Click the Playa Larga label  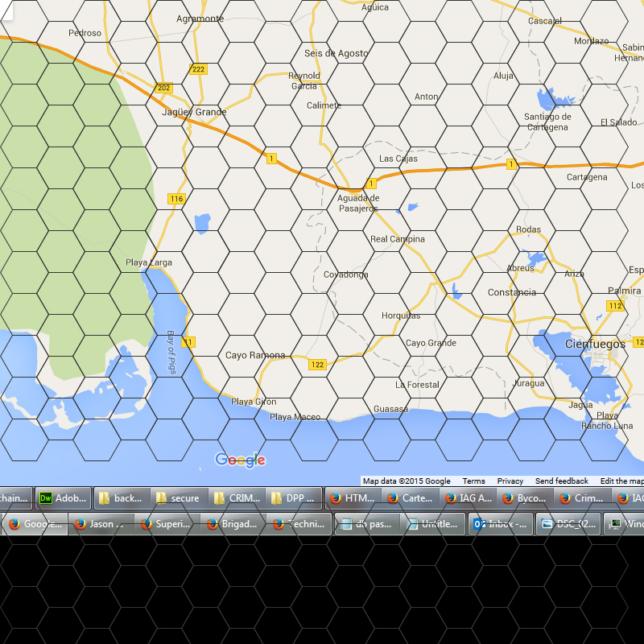click(x=149, y=262)
